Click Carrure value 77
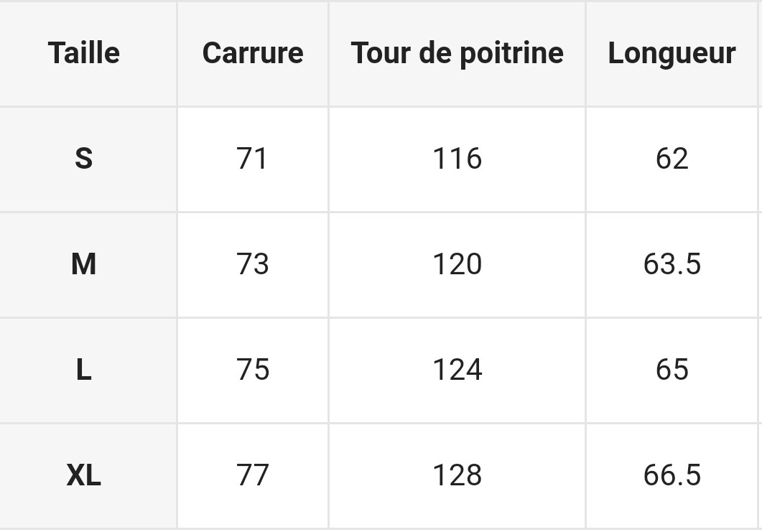Screen dimensions: 762x532 [253, 475]
